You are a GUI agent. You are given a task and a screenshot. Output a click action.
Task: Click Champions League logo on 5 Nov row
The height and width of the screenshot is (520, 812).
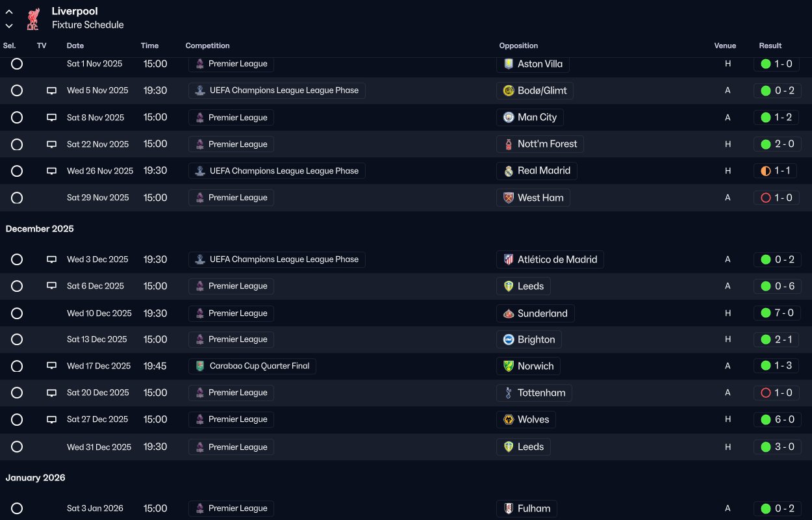coord(199,90)
